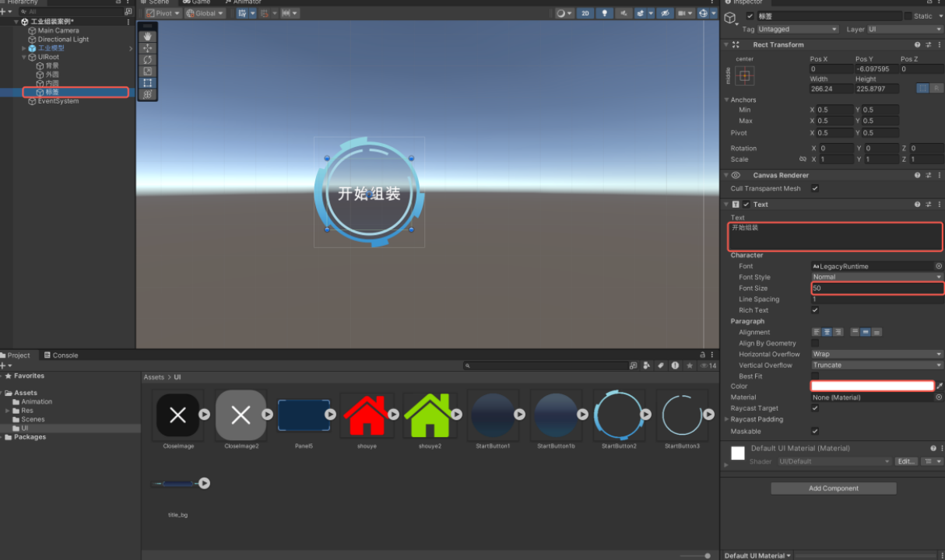
Task: Select the Rotate tool
Action: click(148, 60)
